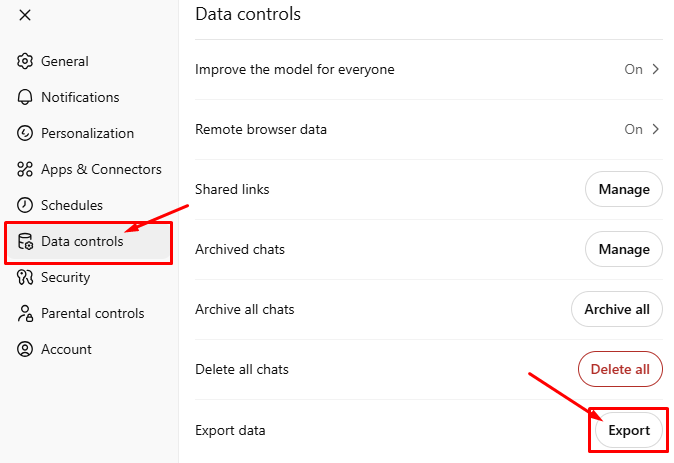Click the Data controls database icon
This screenshot has height=463, width=674.
click(x=26, y=241)
